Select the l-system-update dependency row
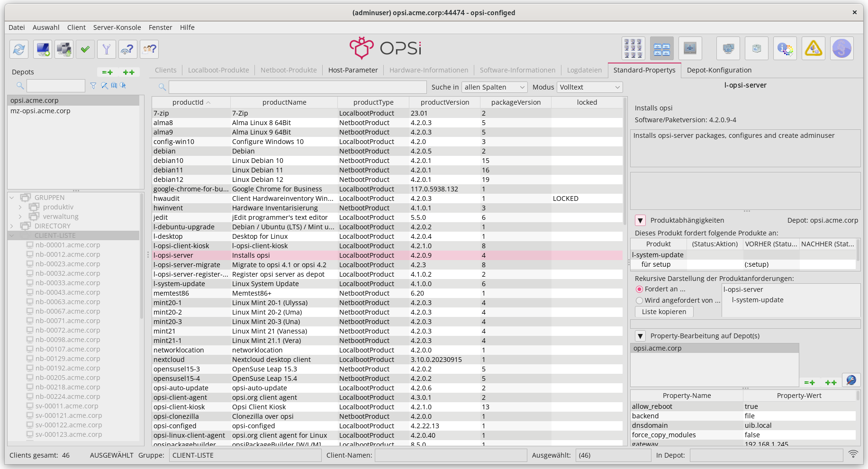 click(743, 255)
